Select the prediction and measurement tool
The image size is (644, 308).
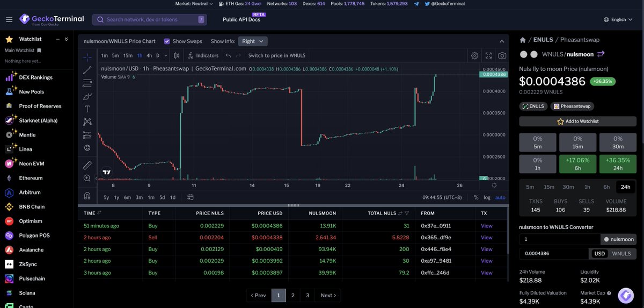[x=87, y=135]
